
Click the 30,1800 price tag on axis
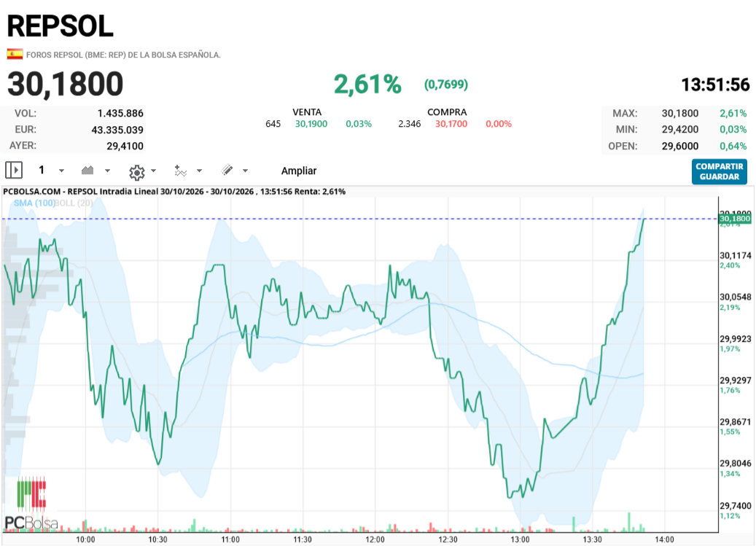click(735, 219)
